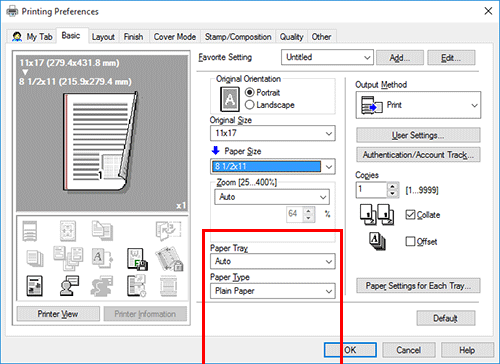Viewport: 500px width, 364px height.
Task: Click the grayed letter A page rotation icon
Action: pos(102,258)
